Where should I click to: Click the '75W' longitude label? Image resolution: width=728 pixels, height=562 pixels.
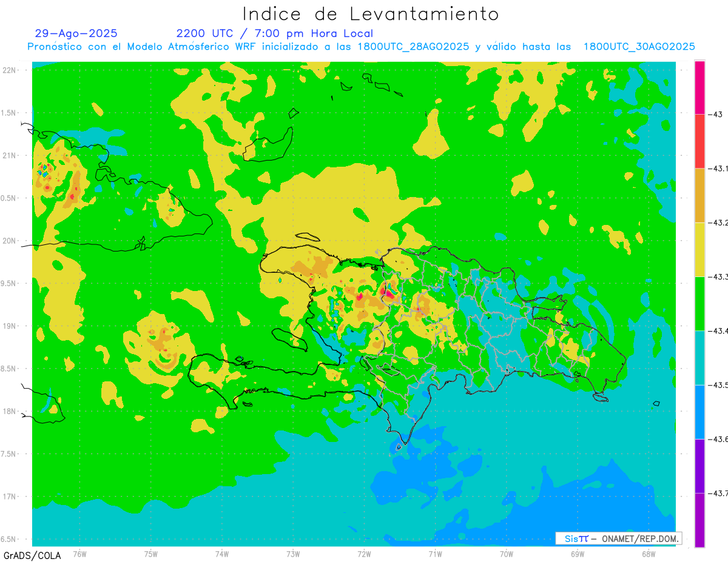click(150, 553)
